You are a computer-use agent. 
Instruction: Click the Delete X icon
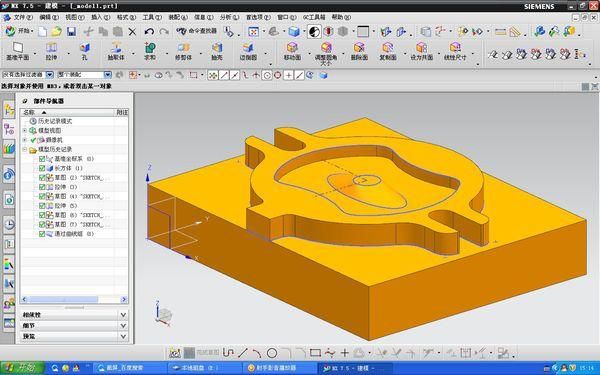pyautogui.click(x=132, y=32)
